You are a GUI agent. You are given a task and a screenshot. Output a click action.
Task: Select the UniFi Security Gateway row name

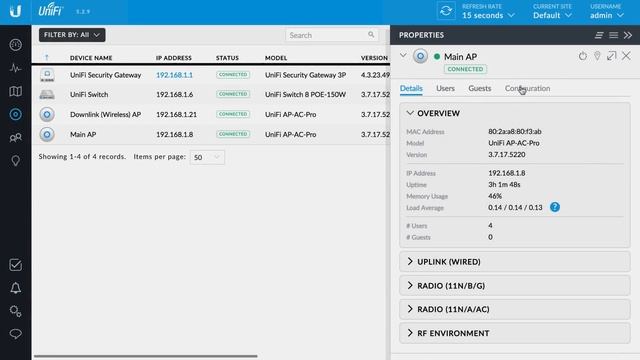pyautogui.click(x=105, y=75)
